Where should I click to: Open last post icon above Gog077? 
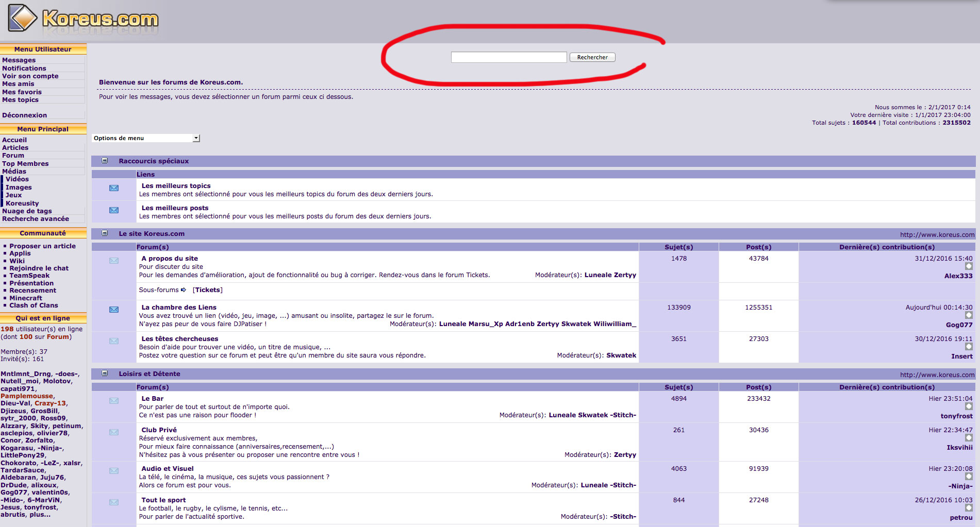click(x=969, y=315)
